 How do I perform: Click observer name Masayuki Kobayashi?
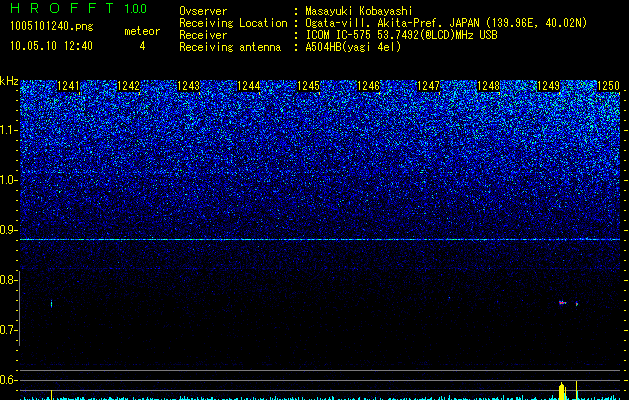point(359,11)
